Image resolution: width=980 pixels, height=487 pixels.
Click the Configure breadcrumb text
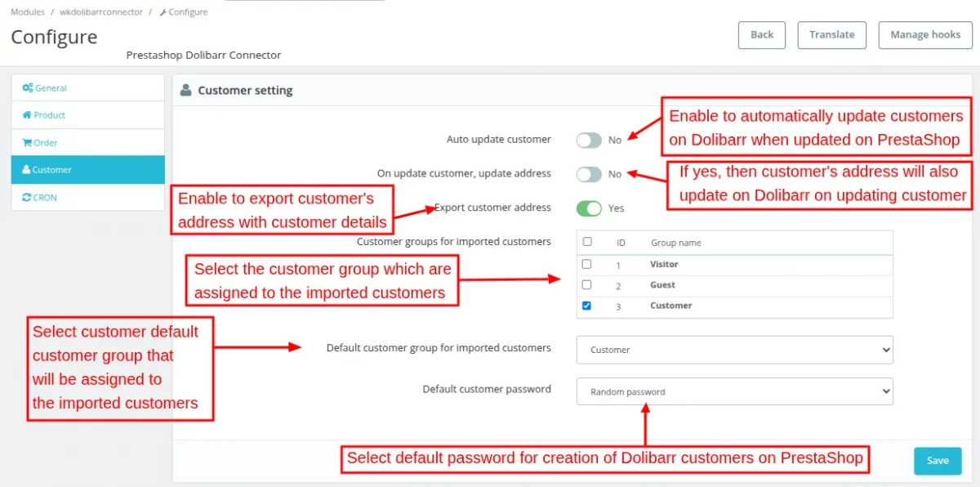(x=188, y=12)
